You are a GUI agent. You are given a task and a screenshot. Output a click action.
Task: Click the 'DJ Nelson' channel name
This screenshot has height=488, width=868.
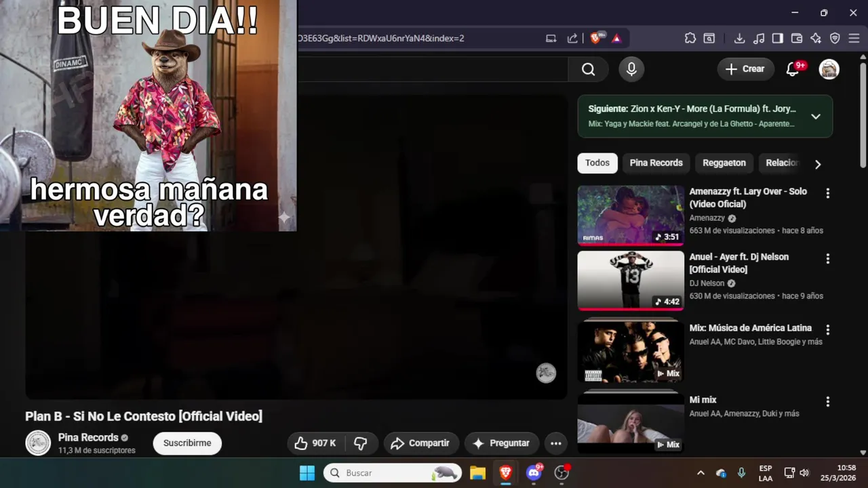[x=707, y=283]
